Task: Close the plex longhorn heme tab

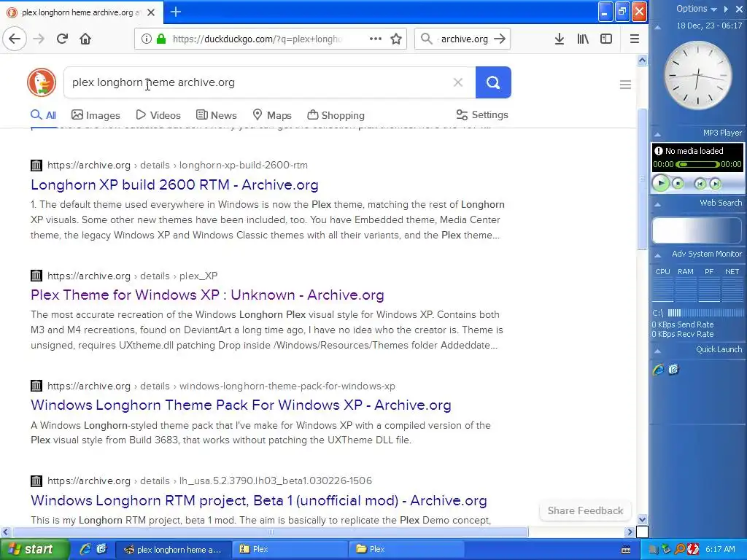Action: coord(150,12)
